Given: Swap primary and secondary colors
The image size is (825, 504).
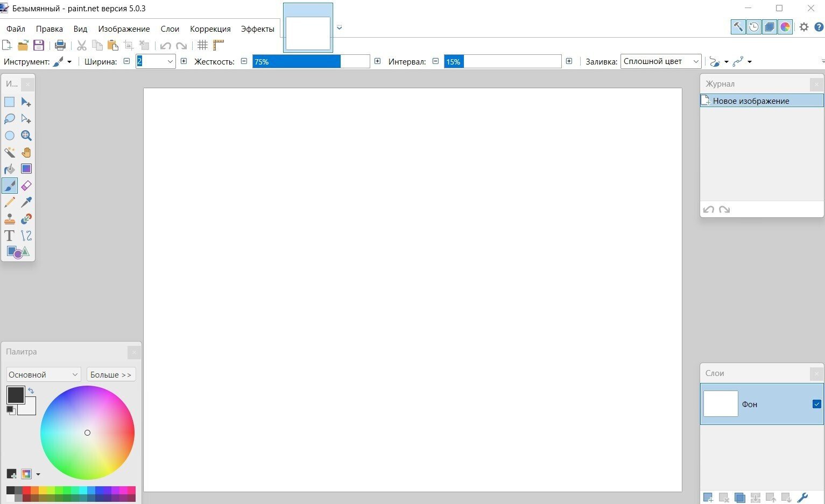Looking at the screenshot, I should click(31, 391).
